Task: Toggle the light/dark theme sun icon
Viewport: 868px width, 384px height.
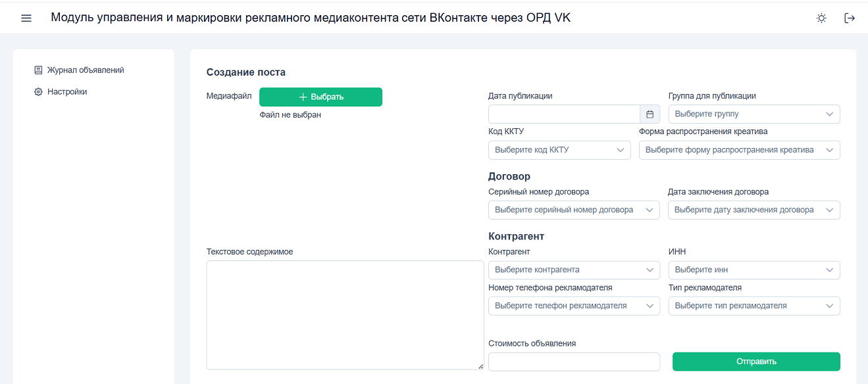Action: (821, 18)
